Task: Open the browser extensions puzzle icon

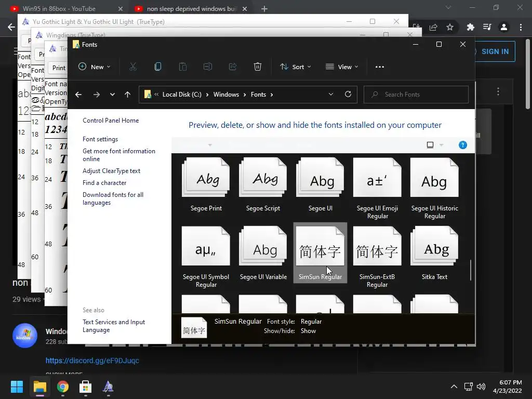Action: tap(470, 27)
